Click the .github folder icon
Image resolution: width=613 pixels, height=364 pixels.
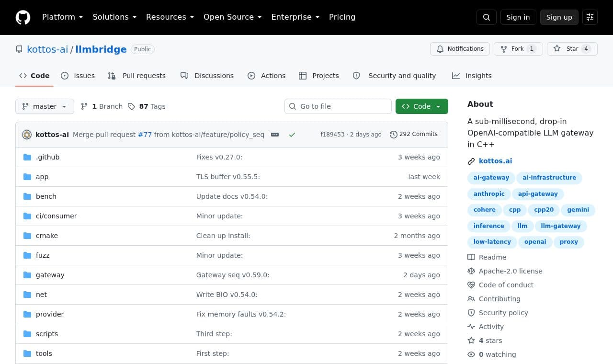27,157
